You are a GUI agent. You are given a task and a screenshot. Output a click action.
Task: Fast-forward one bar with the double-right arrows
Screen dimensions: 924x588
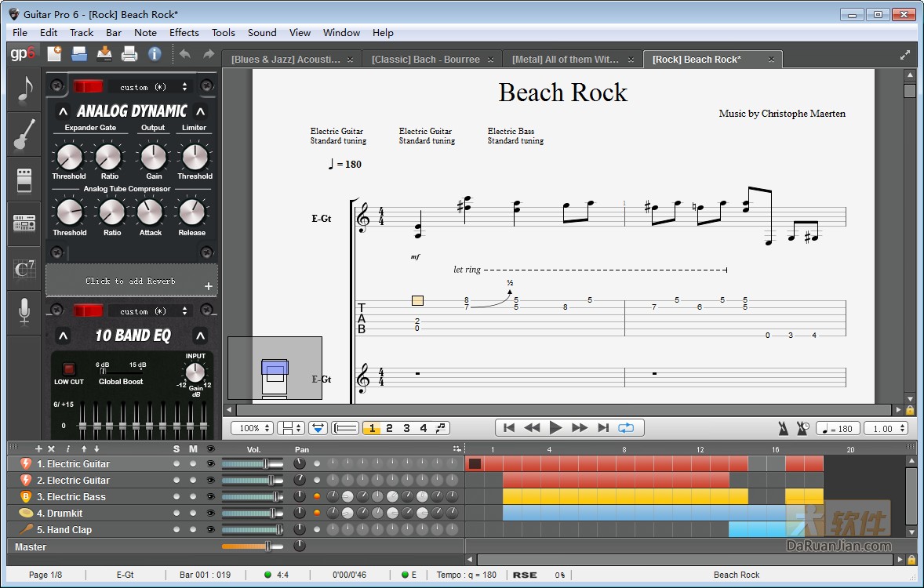[580, 428]
